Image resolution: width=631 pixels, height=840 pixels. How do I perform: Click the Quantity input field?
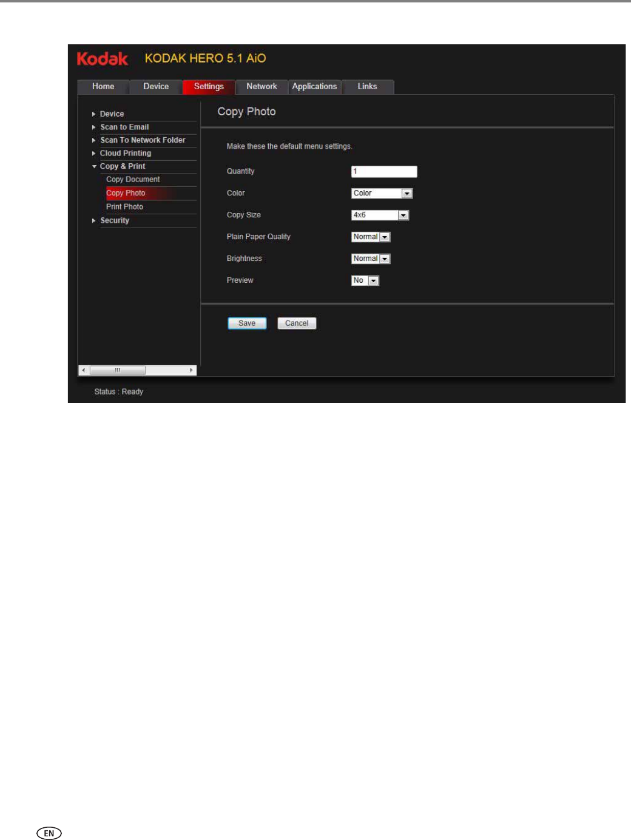pos(384,172)
